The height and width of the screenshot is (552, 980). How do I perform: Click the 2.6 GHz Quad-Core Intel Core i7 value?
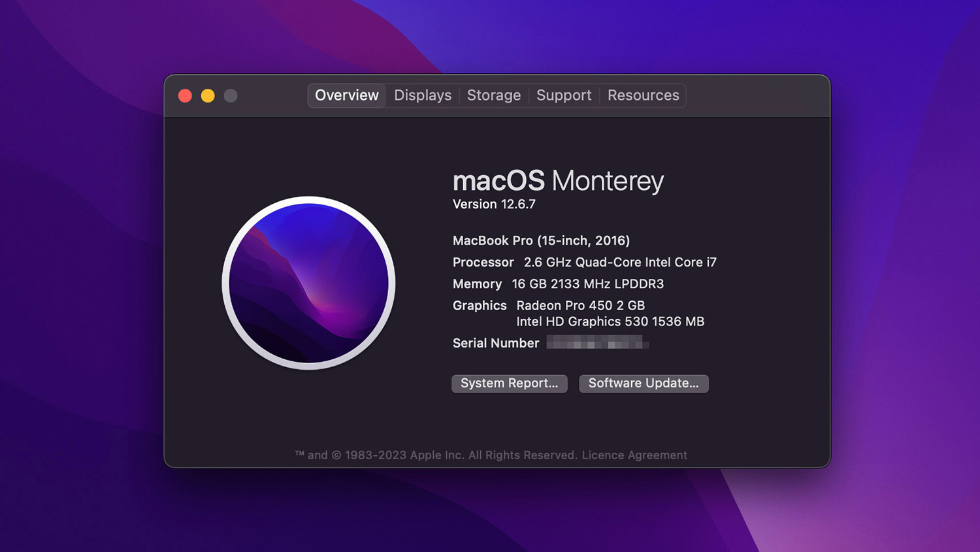pyautogui.click(x=620, y=262)
